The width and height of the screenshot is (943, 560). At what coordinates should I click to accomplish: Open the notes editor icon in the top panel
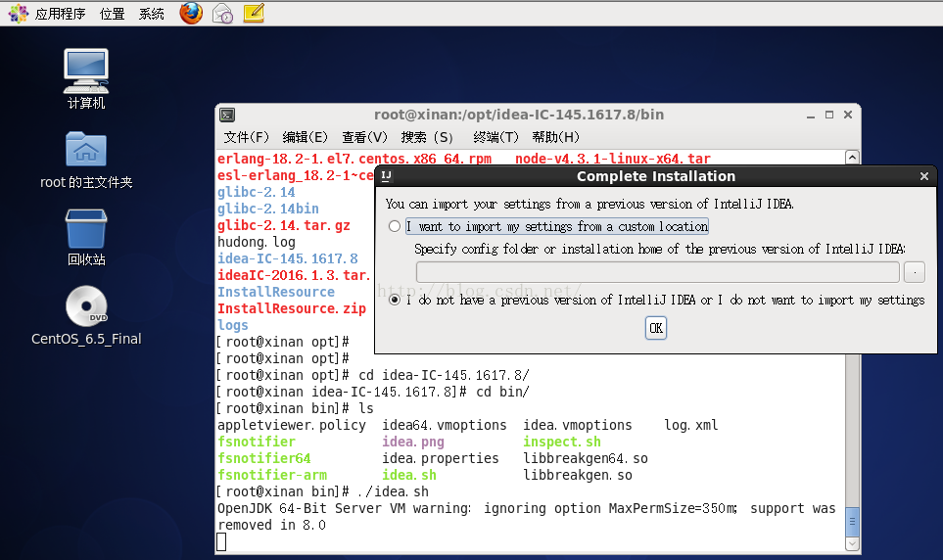point(254,13)
